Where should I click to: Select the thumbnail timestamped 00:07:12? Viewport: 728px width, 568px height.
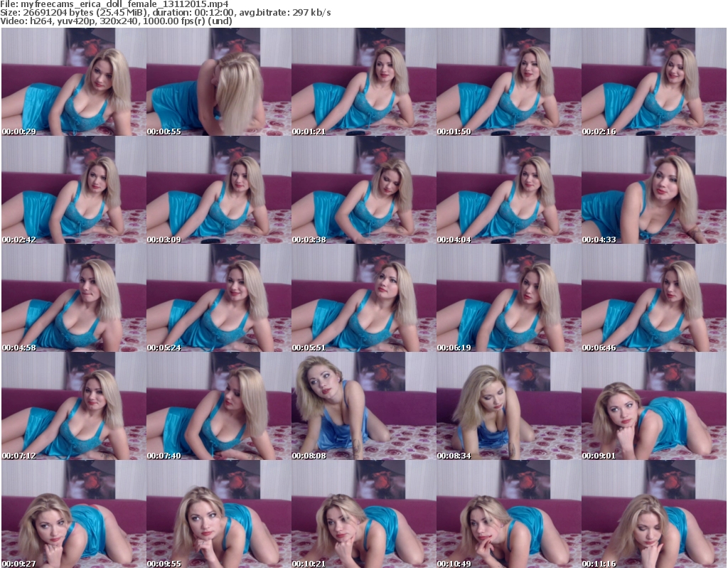coord(74,407)
